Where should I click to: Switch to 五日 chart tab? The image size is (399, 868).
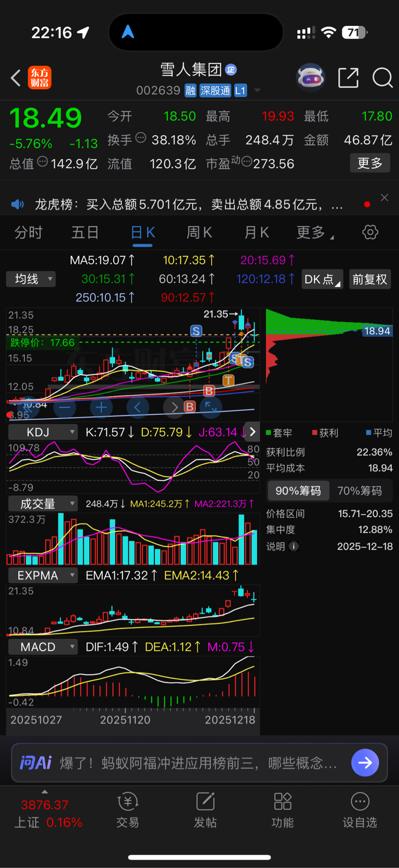click(x=85, y=232)
